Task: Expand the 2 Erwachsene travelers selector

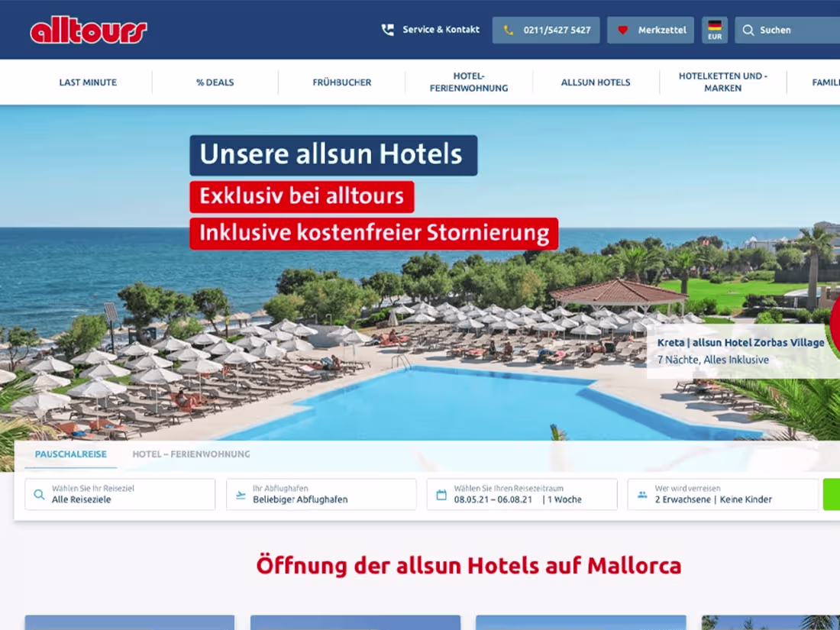Action: [723, 494]
